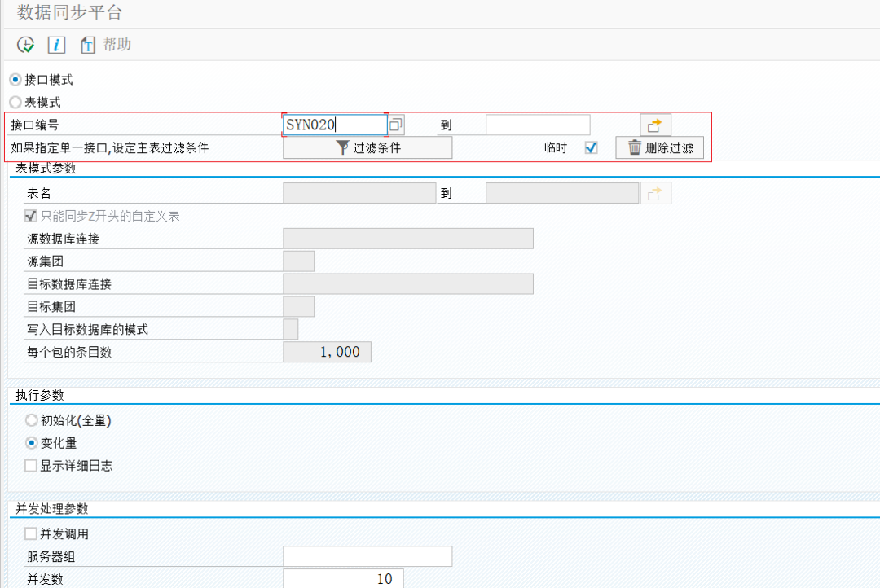Click the 源集团 field
This screenshot has height=588, width=880.
tap(298, 261)
